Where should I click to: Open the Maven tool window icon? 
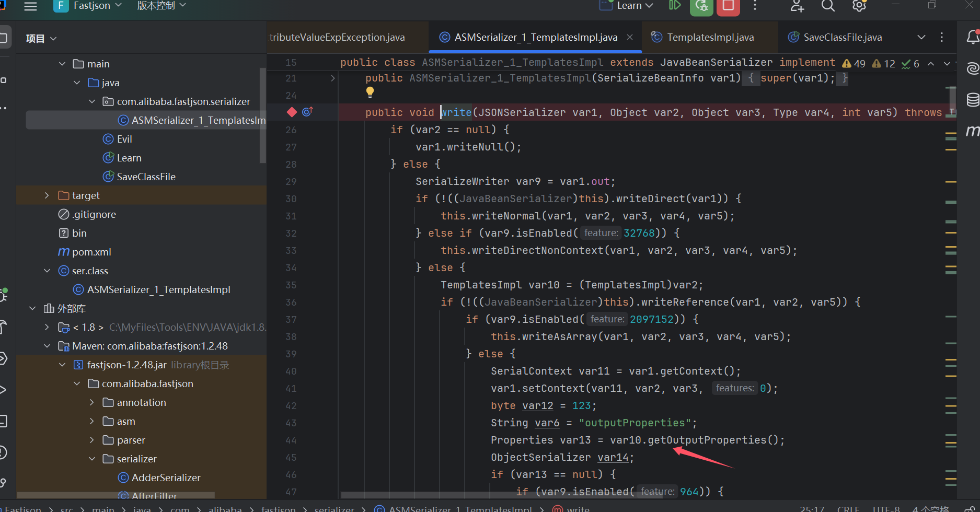point(973,131)
